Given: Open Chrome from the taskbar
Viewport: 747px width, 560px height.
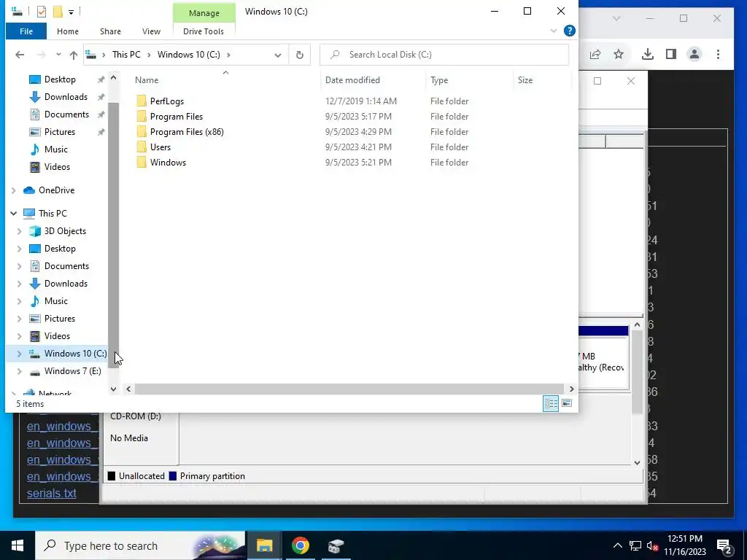Looking at the screenshot, I should coord(300,545).
